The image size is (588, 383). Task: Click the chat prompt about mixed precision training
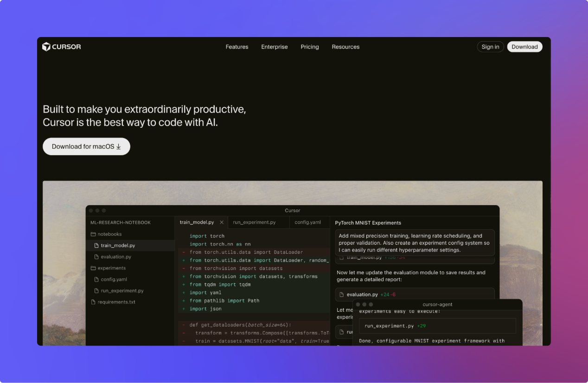(415, 243)
